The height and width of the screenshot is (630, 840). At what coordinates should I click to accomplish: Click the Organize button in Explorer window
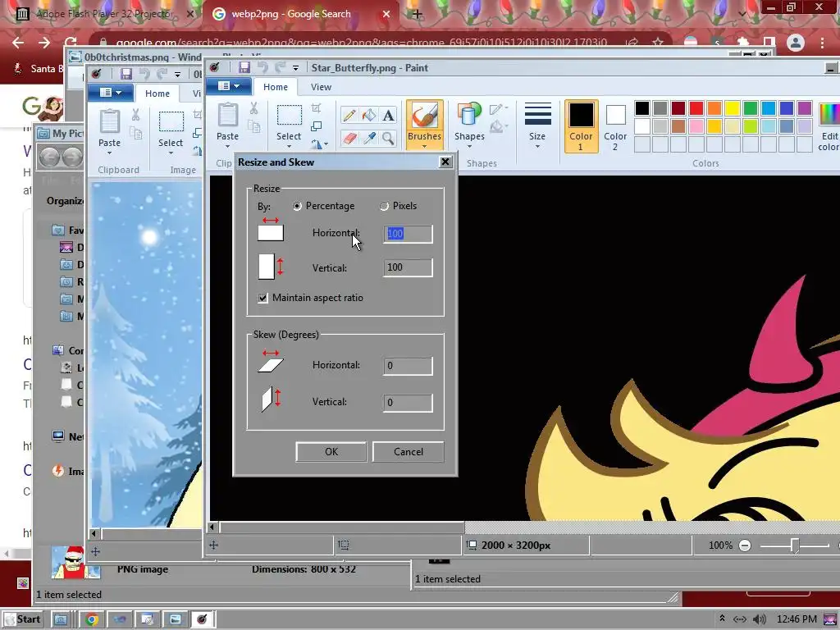point(66,201)
